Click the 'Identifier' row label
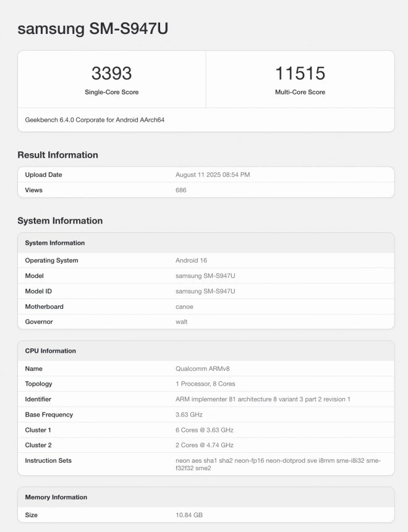408x532 pixels. click(x=38, y=399)
